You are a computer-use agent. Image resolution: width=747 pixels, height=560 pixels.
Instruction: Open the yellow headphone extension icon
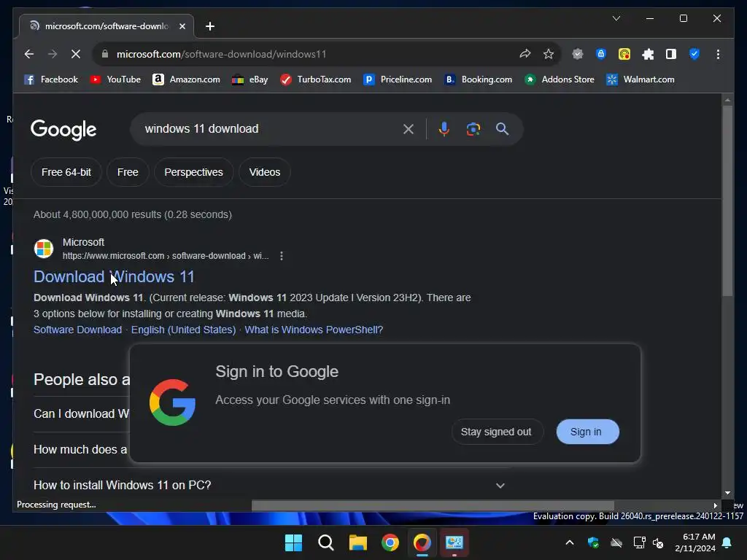click(x=624, y=54)
